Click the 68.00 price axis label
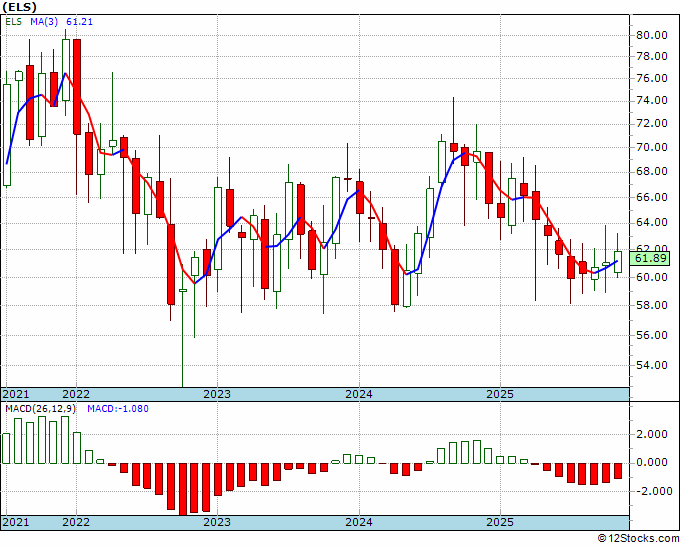 coord(651,172)
